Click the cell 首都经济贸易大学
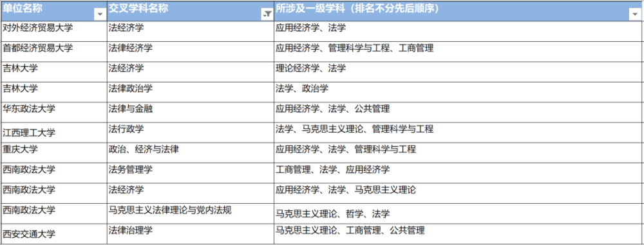Image resolution: width=644 pixels, height=245 pixels. [53, 52]
